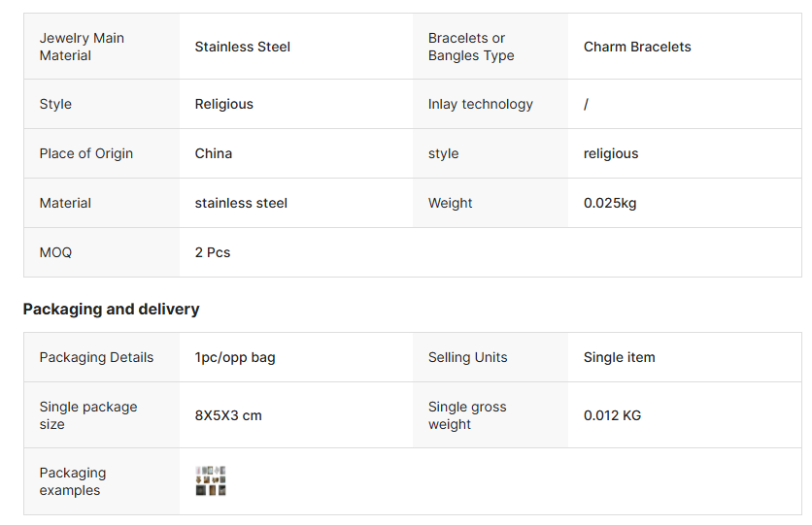Click the China place of origin value
The height and width of the screenshot is (525, 812).
click(x=214, y=153)
